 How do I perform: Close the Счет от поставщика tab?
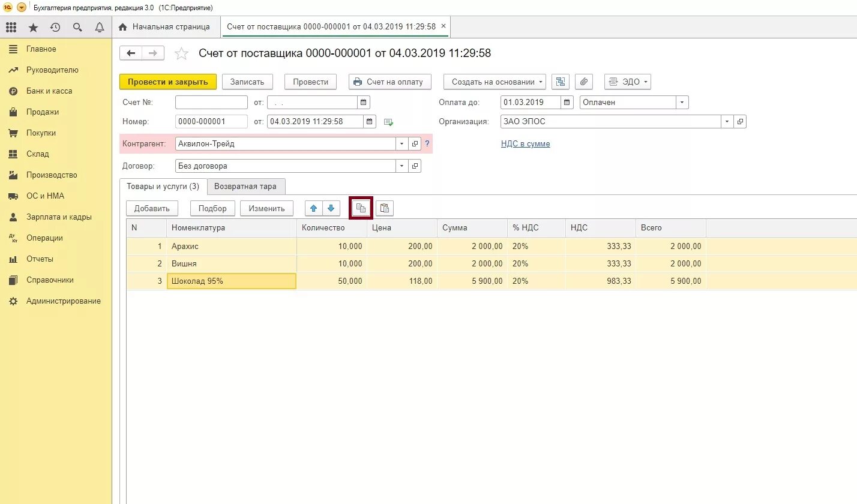444,26
